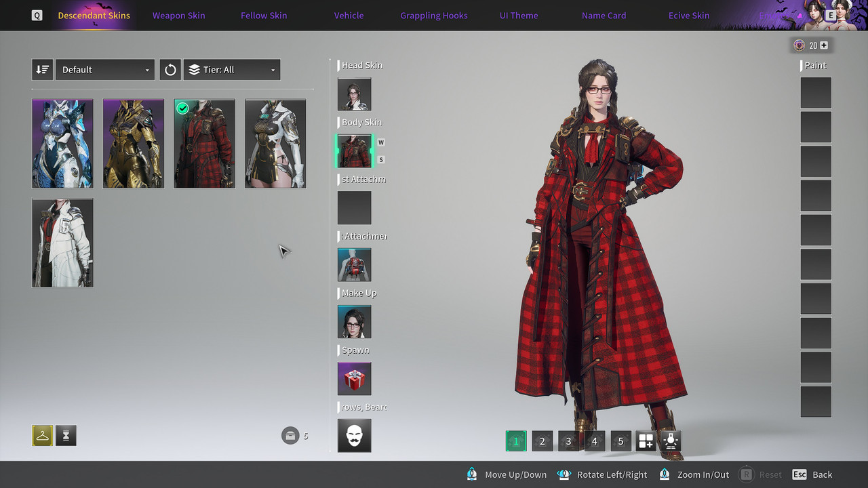This screenshot has width=868, height=488.
Task: Open the Spawn slot with gift box
Action: pyautogui.click(x=355, y=379)
